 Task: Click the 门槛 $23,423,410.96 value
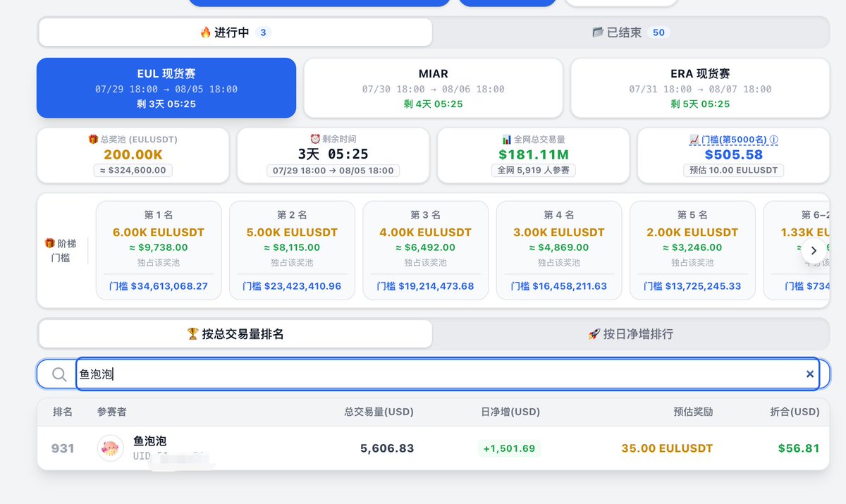292,286
